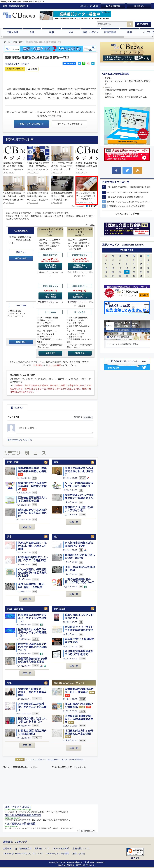
Task: Click the 登録して全文を読む button
Action: point(31,124)
